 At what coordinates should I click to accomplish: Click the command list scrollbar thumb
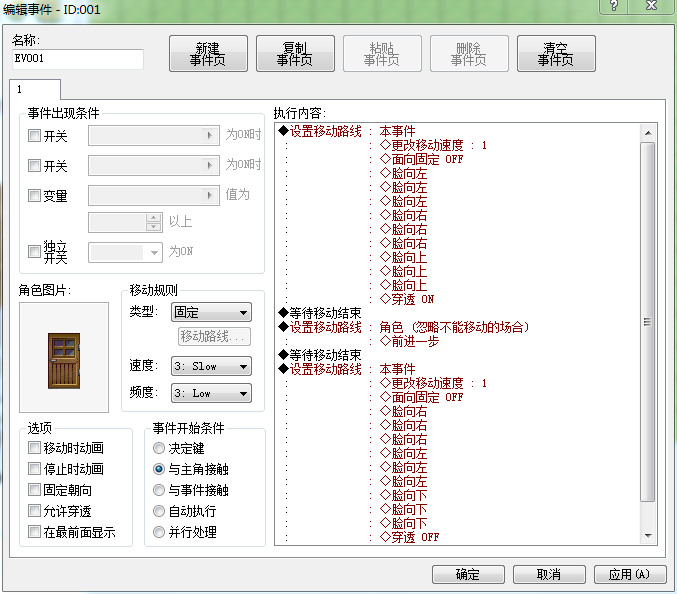[648, 322]
